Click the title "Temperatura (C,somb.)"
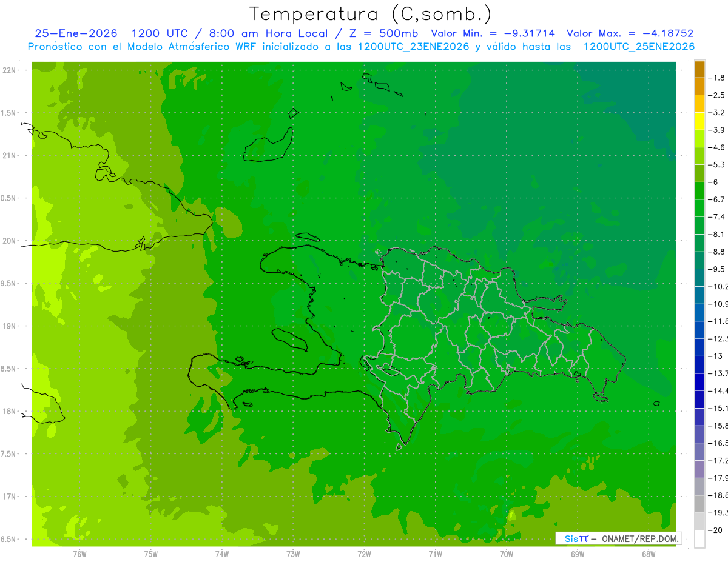The image size is (728, 562). [370, 15]
